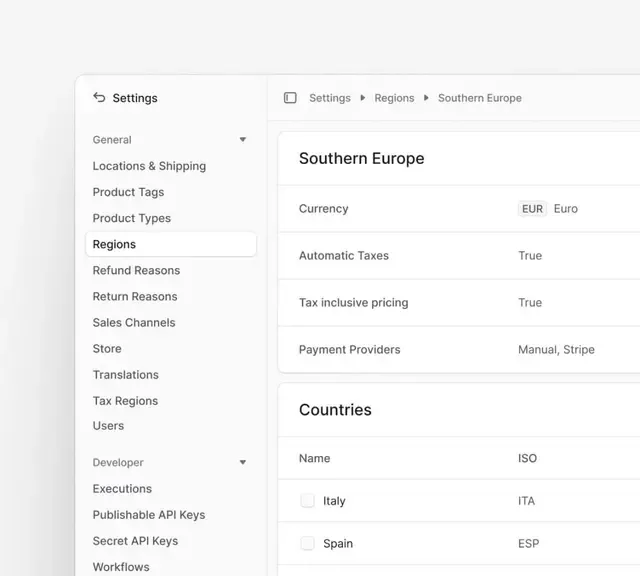
Task: Click the EUR currency badge
Action: pyautogui.click(x=532, y=209)
